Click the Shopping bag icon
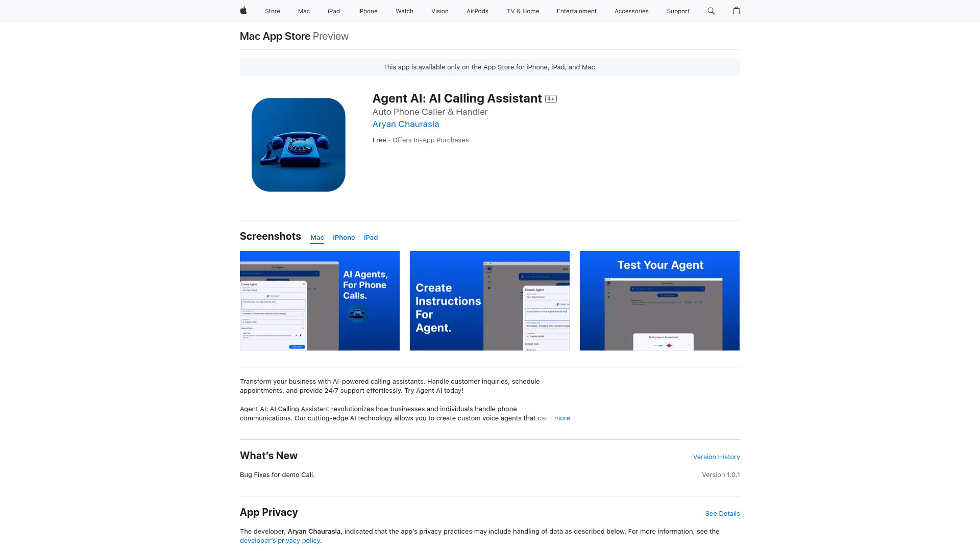The height and width of the screenshot is (551, 980). tap(737, 11)
